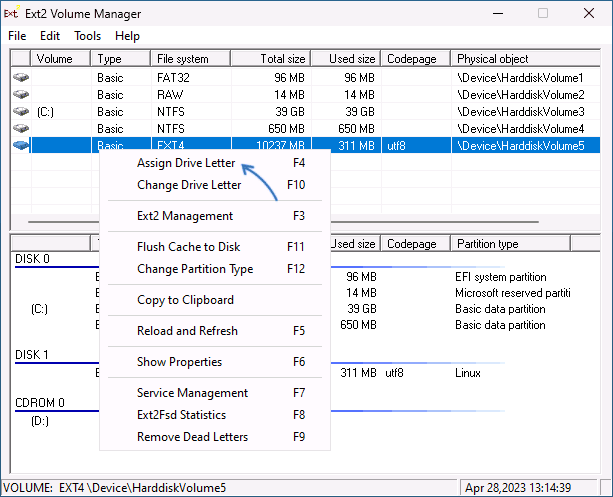The height and width of the screenshot is (497, 613).
Task: Click the disk icon for HarddiskVolume4 row
Action: tap(21, 129)
